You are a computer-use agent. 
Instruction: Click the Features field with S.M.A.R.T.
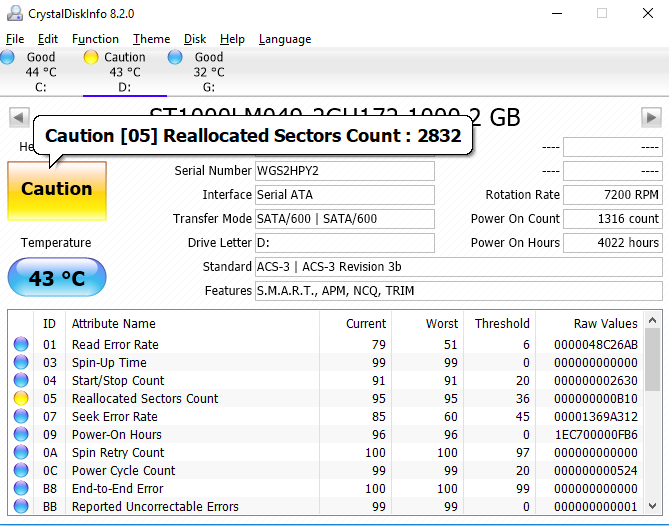point(459,291)
